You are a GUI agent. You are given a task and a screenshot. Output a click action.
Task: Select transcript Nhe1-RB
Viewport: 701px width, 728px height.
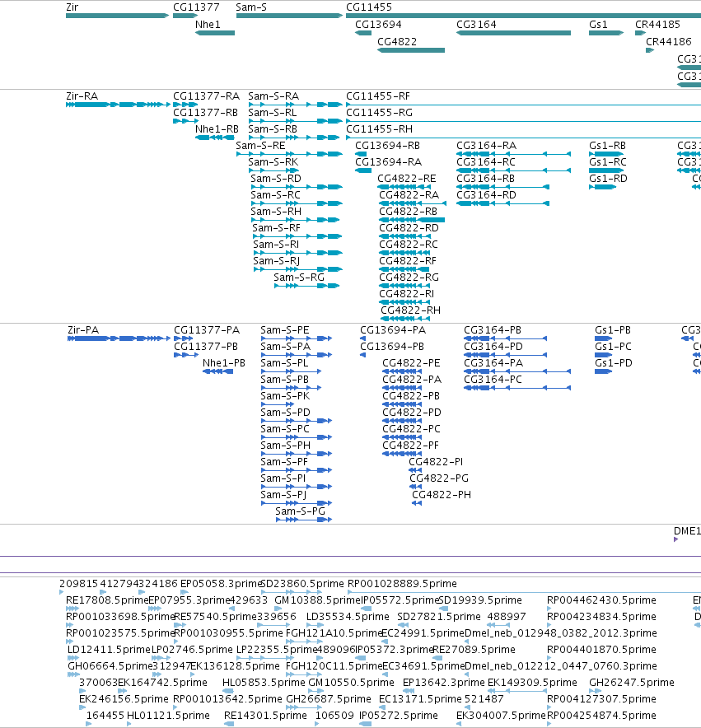coord(217,129)
